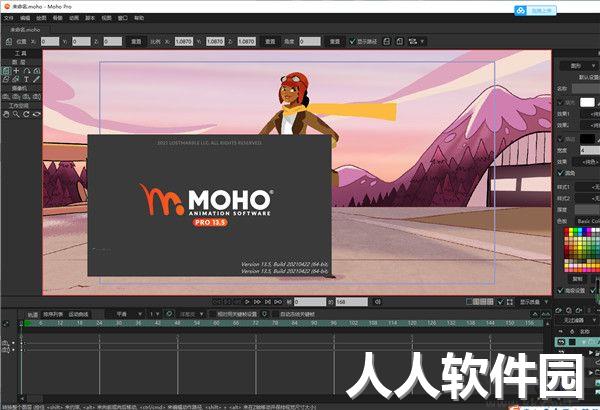Click the cloud upload button at top right
The width and height of the screenshot is (600, 410).
coord(535,10)
